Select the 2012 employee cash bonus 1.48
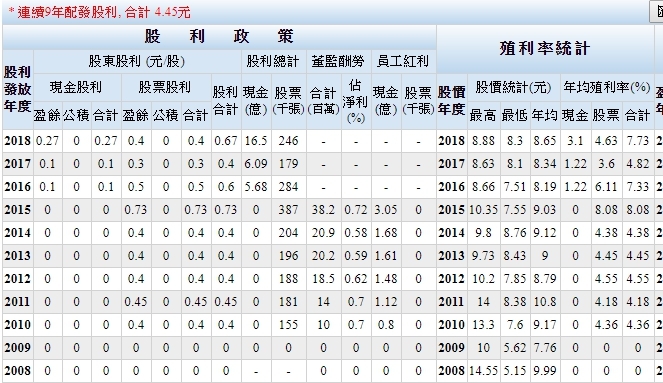Screen dimensions: 663x383 pyautogui.click(x=386, y=279)
